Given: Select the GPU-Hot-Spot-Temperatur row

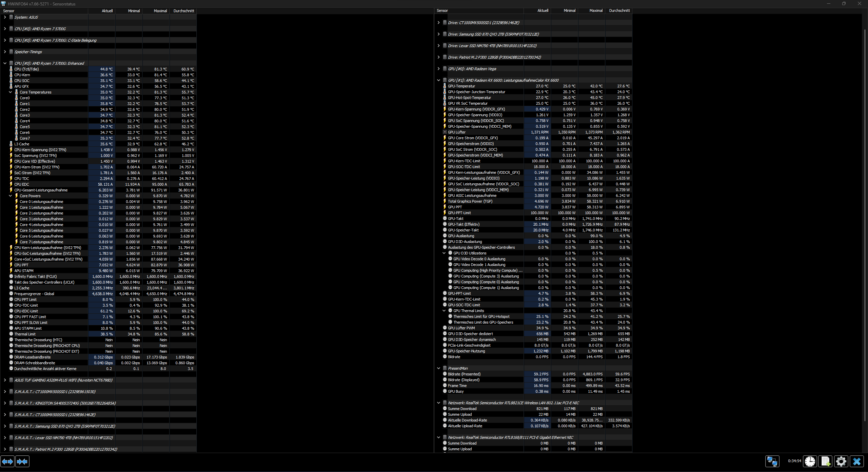Looking at the screenshot, I should tap(469, 98).
